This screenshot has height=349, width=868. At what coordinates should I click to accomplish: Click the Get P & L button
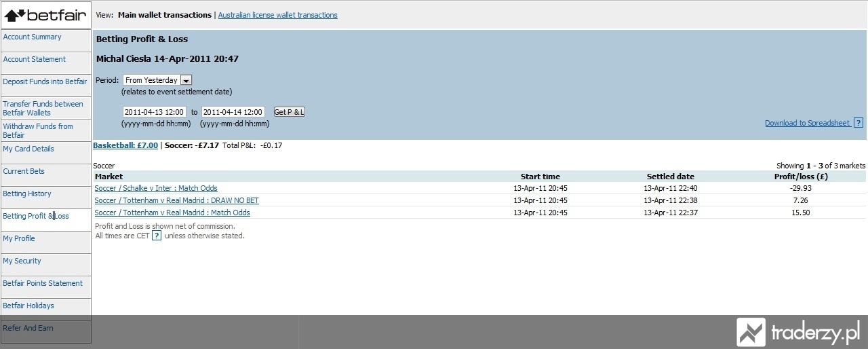289,112
